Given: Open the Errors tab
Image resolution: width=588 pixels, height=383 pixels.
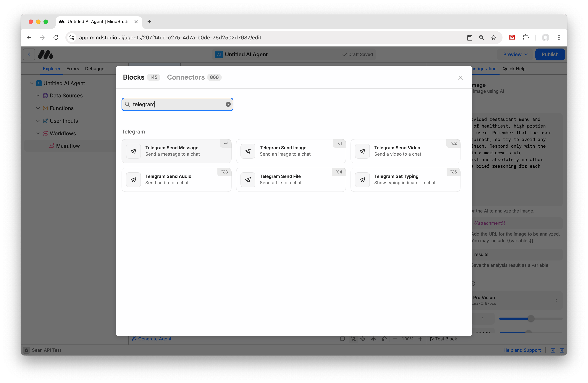Looking at the screenshot, I should point(73,69).
